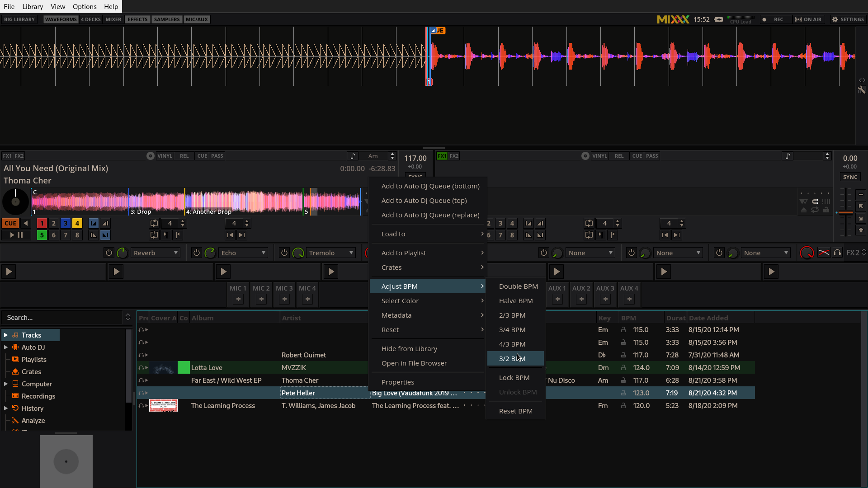Click the SETTINGS button
868x488 pixels.
point(848,19)
